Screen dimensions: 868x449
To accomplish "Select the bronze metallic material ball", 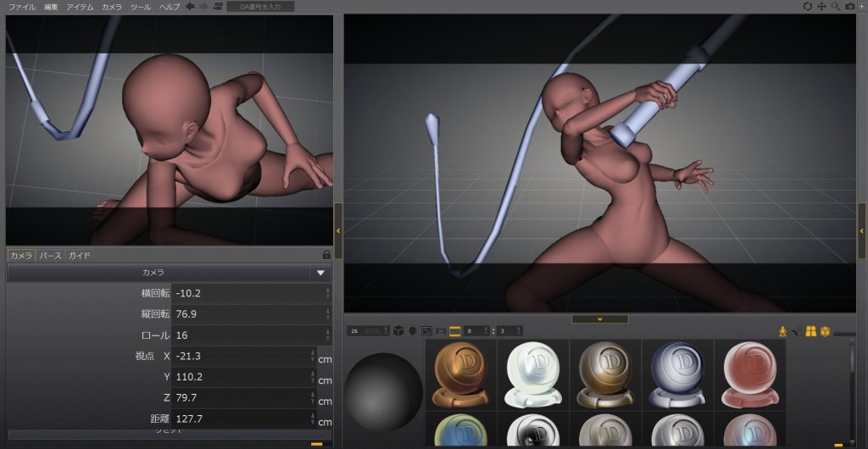I will 605,374.
